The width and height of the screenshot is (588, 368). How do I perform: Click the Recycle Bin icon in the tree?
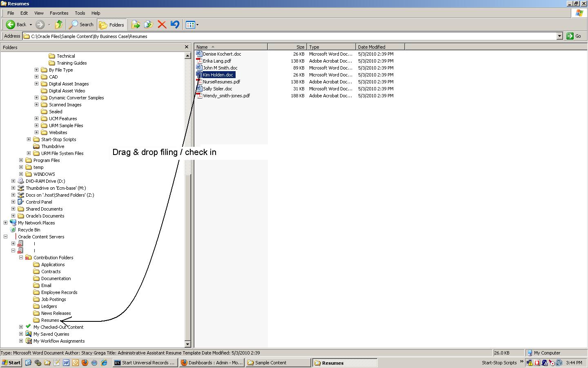coord(13,229)
